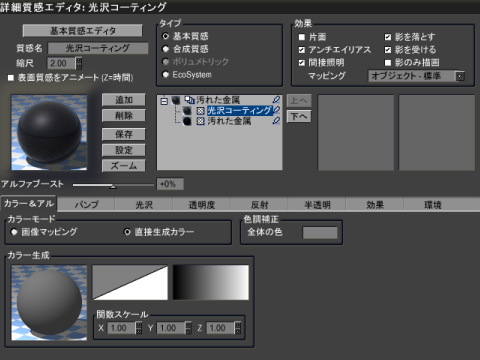480x360 pixels.
Task: Select 合成質感 type radio button
Action: (166, 49)
